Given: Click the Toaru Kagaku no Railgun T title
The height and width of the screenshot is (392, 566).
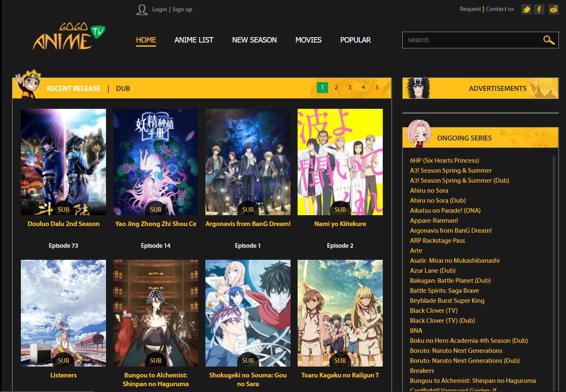Looking at the screenshot, I should (x=340, y=375).
